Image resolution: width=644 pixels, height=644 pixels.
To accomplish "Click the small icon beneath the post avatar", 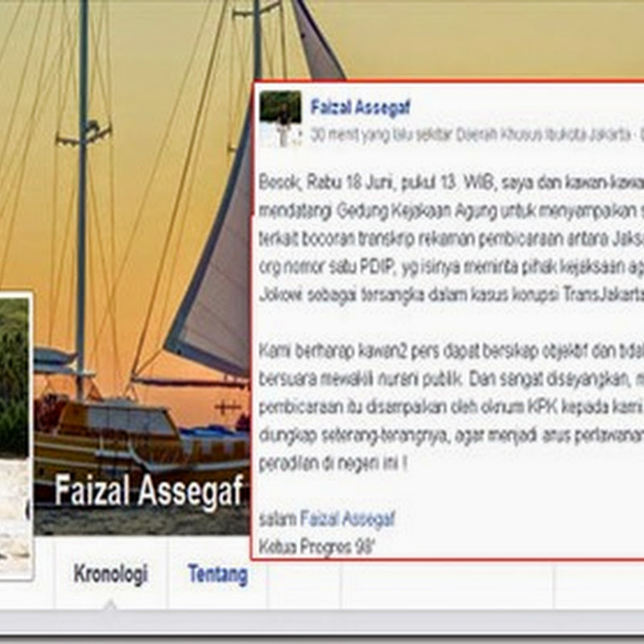I will coord(283,136).
